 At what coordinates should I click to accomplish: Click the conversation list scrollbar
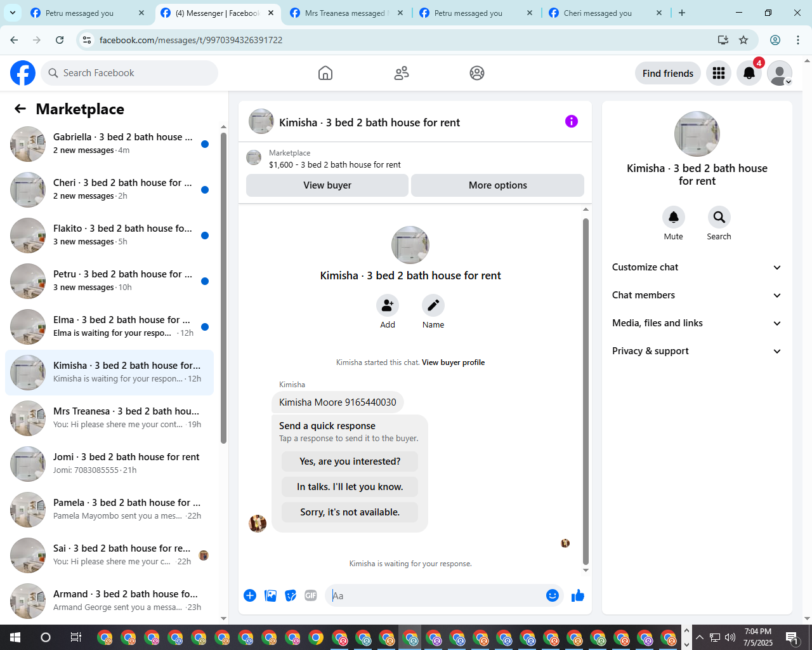coord(223,288)
